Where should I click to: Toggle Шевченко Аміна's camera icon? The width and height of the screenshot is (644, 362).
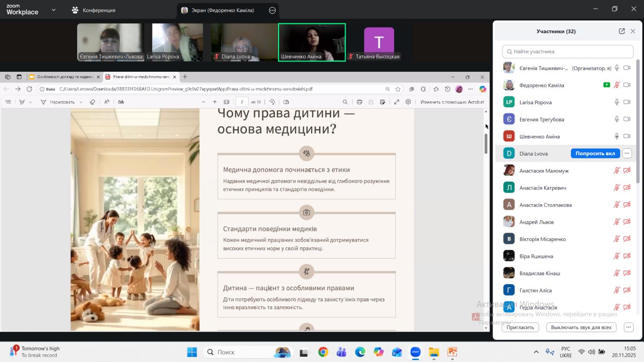627,136
